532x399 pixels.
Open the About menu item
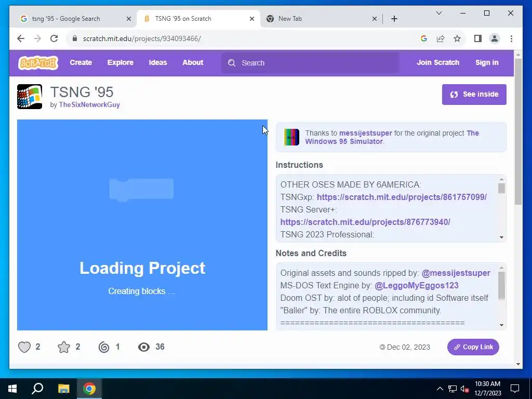point(193,63)
